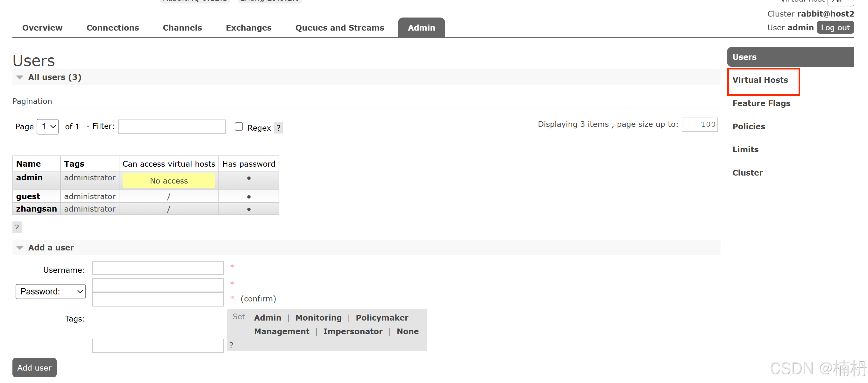Open the Password type dropdown
Image resolution: width=868 pixels, height=383 pixels.
pos(51,291)
